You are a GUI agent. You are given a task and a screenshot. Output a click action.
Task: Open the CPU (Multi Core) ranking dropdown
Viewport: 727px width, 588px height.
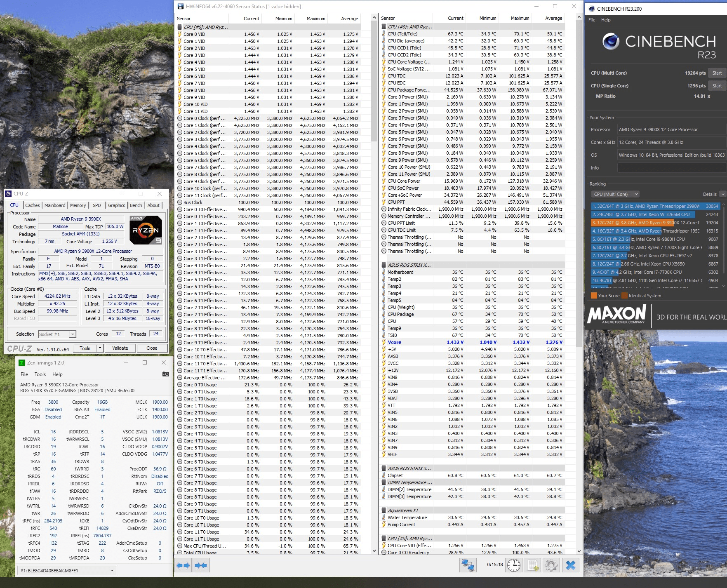(x=615, y=194)
